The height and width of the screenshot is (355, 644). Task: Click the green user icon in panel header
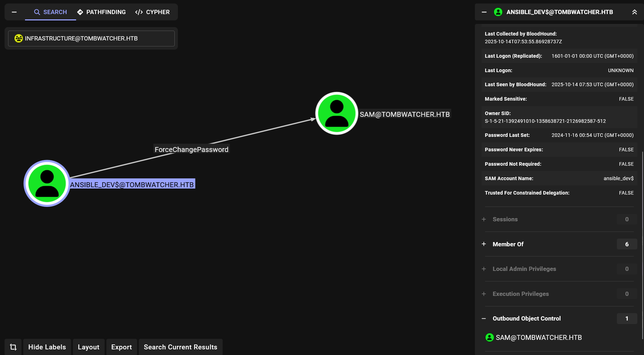[x=498, y=12]
